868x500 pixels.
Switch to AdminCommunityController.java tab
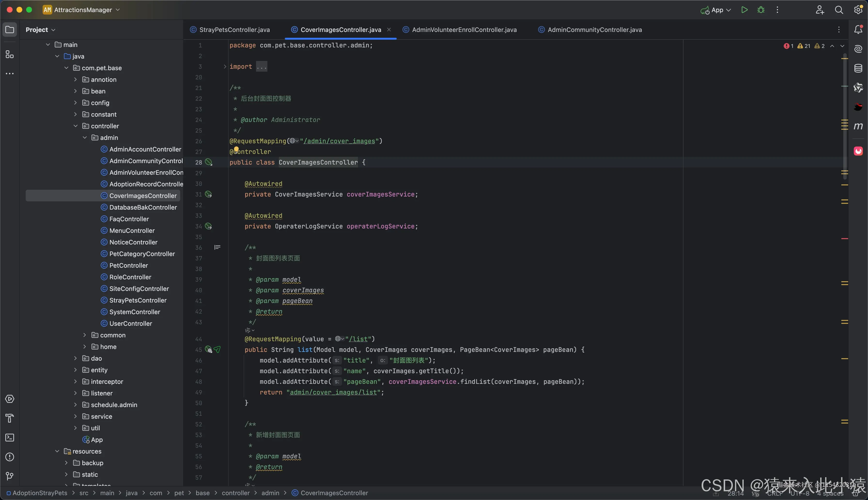click(594, 30)
